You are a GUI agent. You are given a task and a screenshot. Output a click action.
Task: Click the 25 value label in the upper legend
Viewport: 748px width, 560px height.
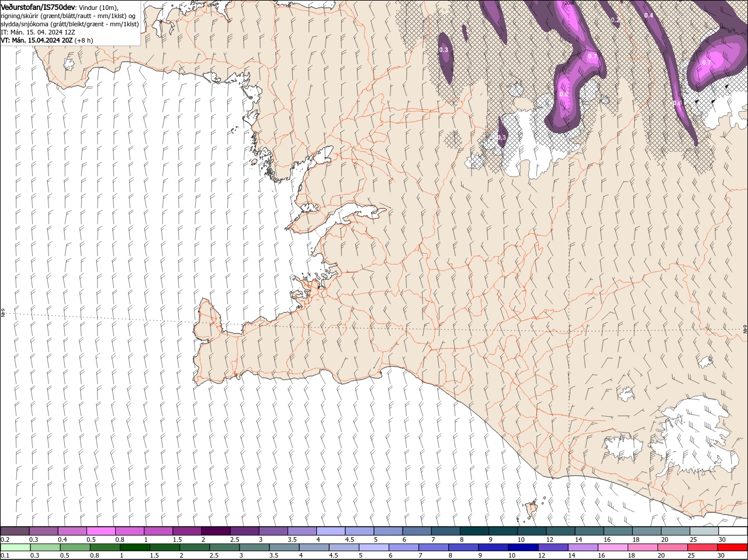pyautogui.click(x=694, y=539)
